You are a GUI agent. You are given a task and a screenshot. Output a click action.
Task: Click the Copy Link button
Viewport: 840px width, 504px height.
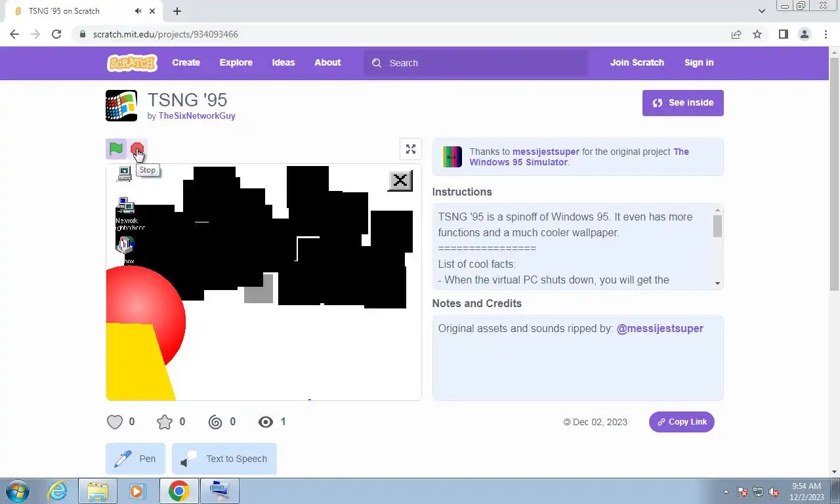click(682, 422)
